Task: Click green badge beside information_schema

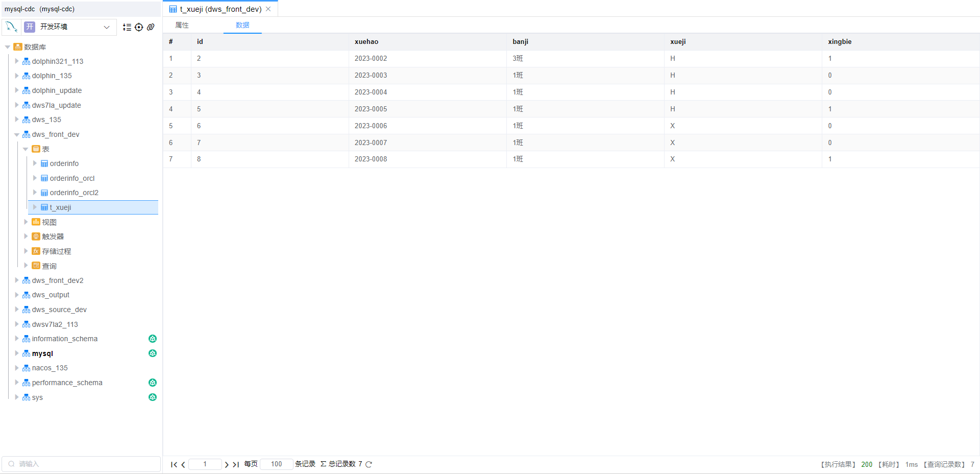Action: (x=152, y=339)
